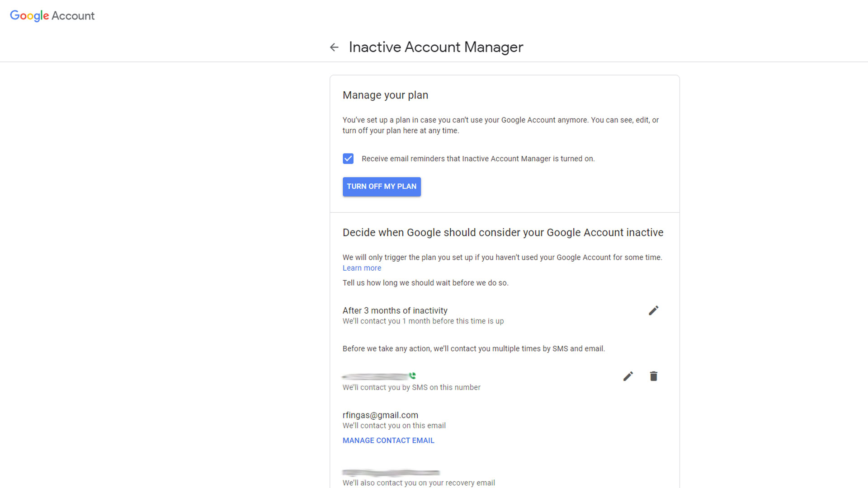Click the green verified phone icon
The image size is (868, 488).
(412, 375)
